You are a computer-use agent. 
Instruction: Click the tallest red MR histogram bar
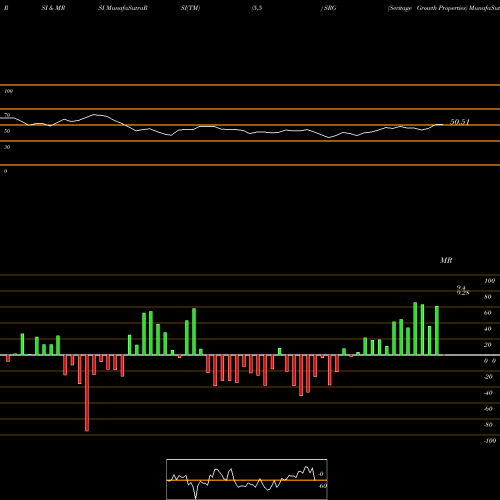click(87, 393)
